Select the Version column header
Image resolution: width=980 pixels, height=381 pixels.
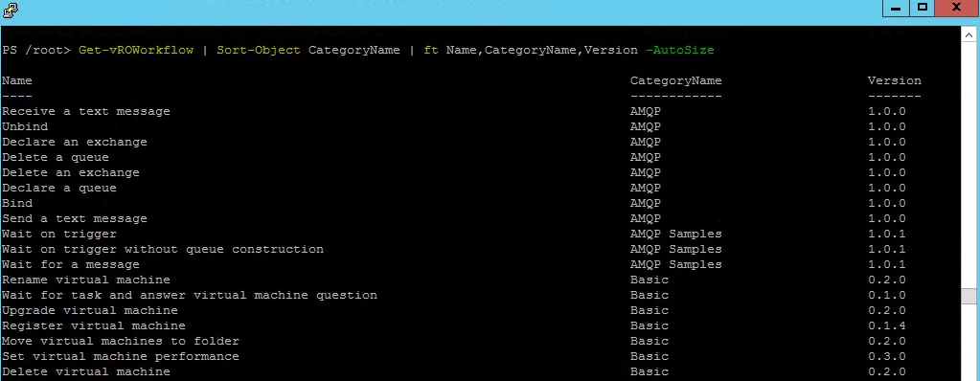click(894, 80)
